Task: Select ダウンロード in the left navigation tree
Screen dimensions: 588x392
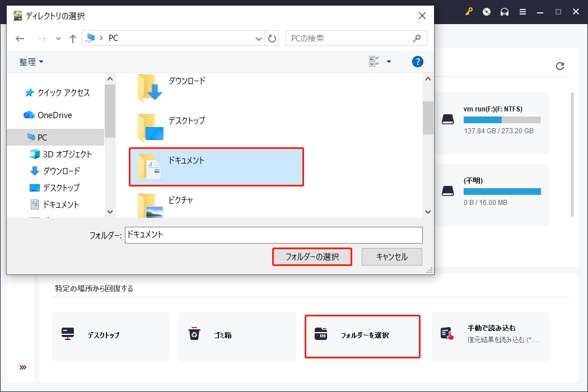Action: tap(55, 171)
